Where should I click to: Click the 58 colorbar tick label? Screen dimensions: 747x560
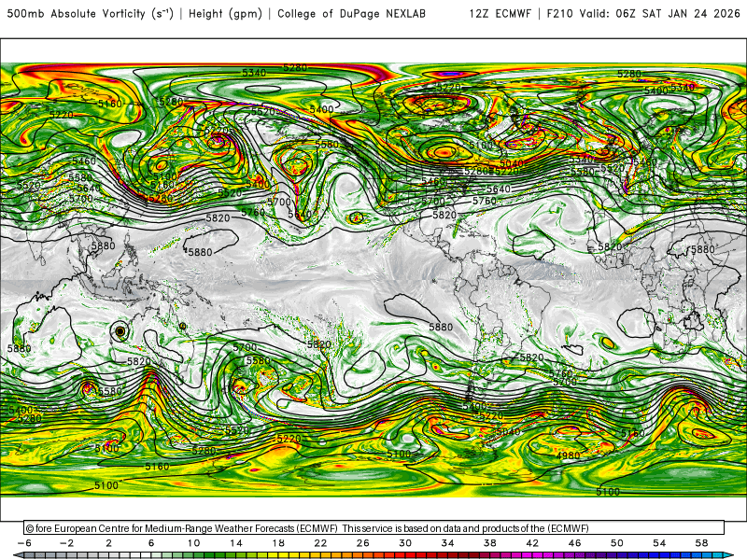point(701,543)
